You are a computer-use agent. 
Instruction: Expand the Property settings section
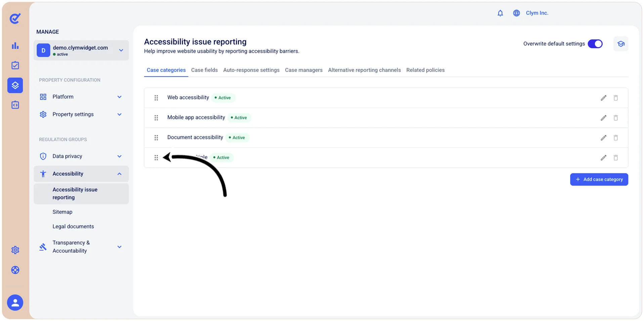click(81, 114)
